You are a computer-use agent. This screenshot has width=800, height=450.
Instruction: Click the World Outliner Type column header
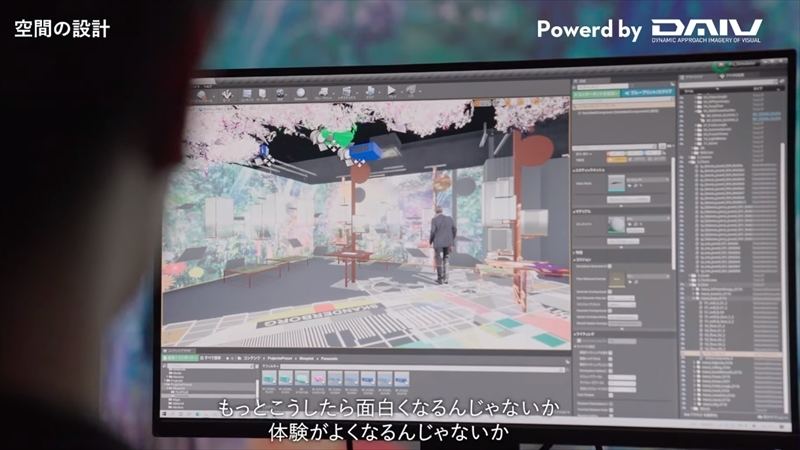(759, 89)
